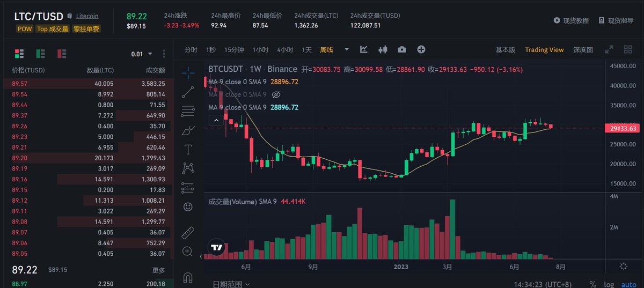The image size is (644, 288).
Task: Click the play icon next to 现货教程
Action: (x=557, y=20)
